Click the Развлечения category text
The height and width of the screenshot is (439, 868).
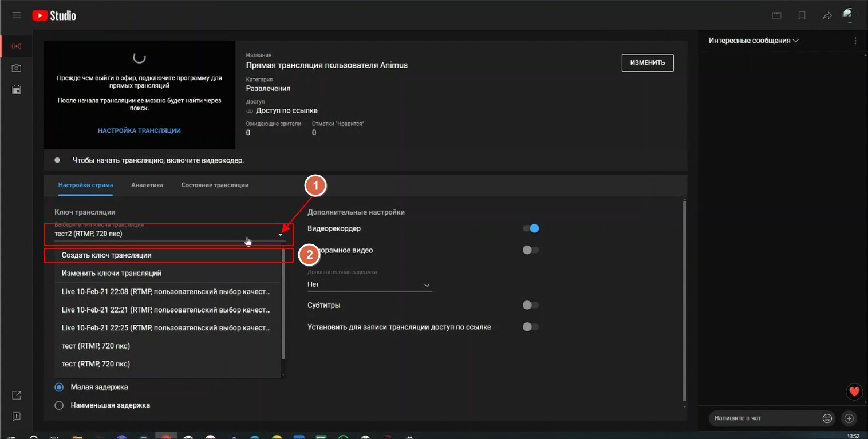(268, 89)
